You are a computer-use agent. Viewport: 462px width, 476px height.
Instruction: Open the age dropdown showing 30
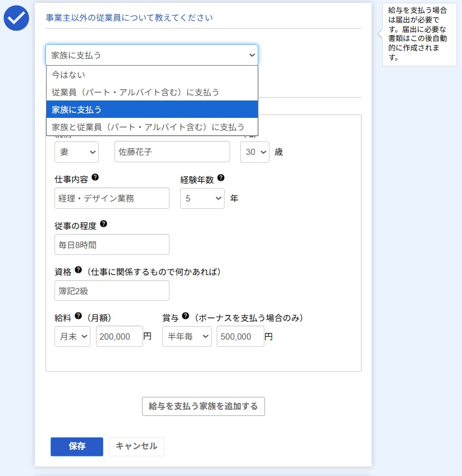tap(255, 152)
